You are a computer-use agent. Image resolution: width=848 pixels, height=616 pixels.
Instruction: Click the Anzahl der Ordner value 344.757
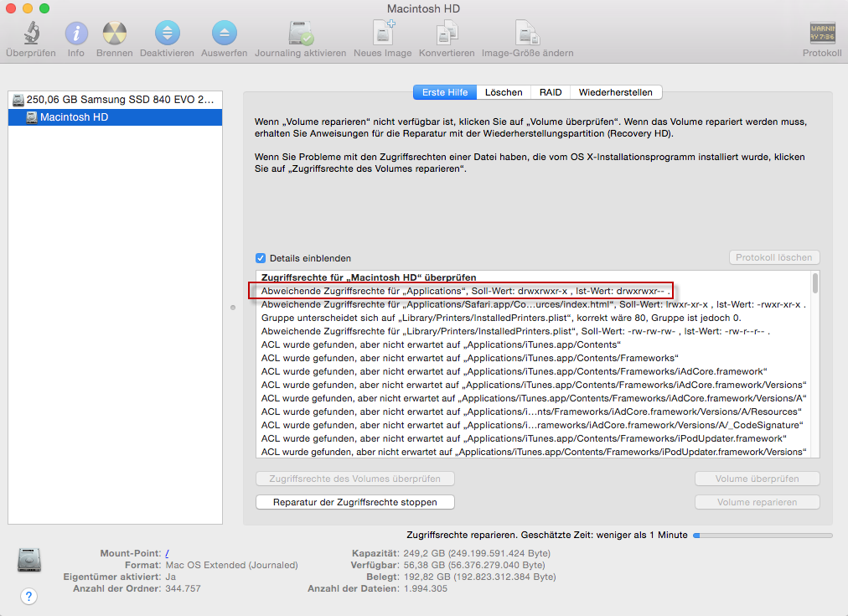pyautogui.click(x=183, y=588)
